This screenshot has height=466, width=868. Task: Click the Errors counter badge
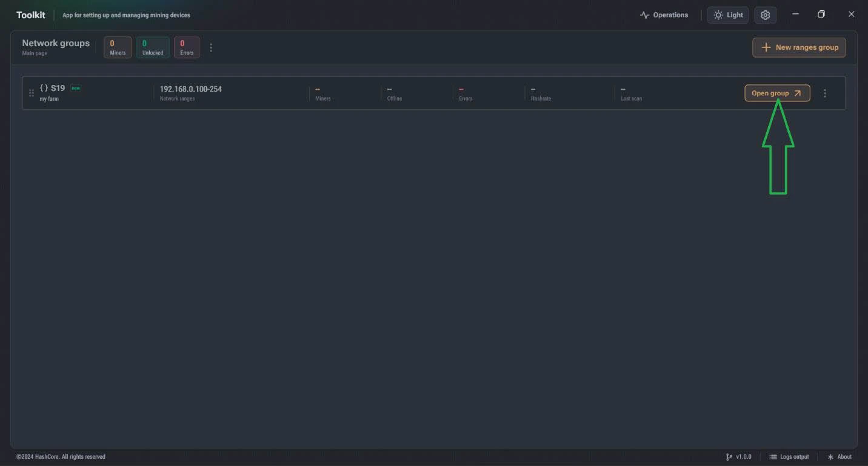(x=187, y=47)
